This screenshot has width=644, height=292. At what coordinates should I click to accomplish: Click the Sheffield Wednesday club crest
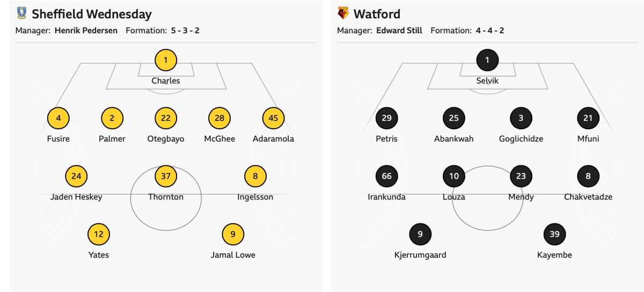click(x=21, y=13)
